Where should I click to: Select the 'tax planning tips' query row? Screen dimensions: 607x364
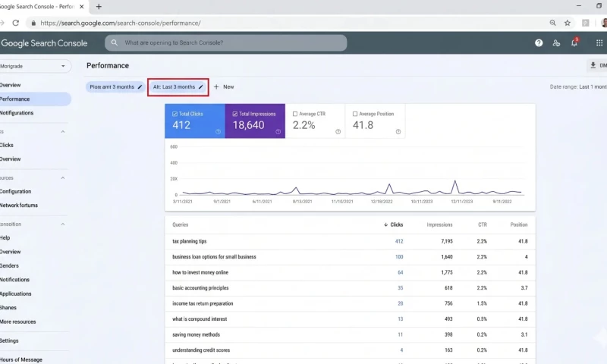pyautogui.click(x=350, y=241)
